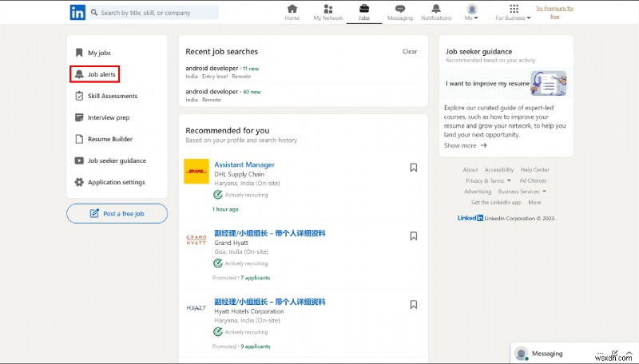
Task: Open android developer search with 40 new
Action: [223, 95]
